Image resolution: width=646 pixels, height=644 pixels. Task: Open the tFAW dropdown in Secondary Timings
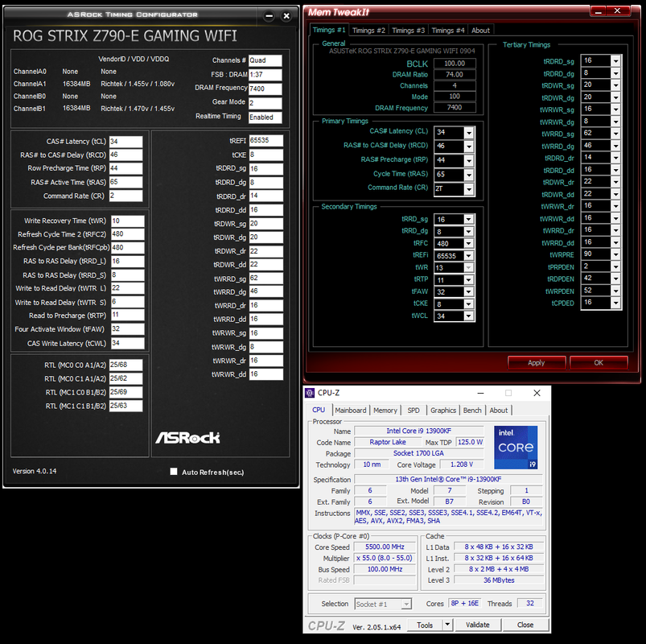469,292
